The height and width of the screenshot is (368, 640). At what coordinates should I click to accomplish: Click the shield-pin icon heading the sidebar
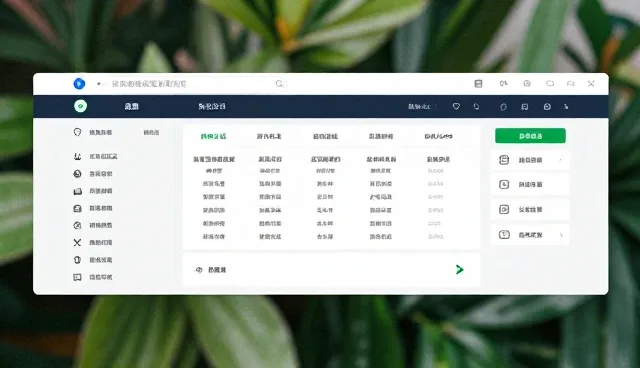tap(78, 132)
